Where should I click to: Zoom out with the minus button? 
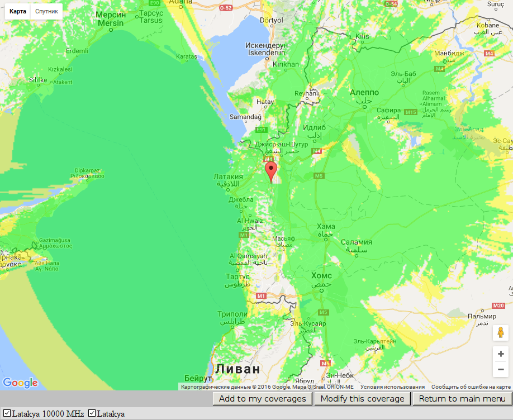click(x=501, y=369)
